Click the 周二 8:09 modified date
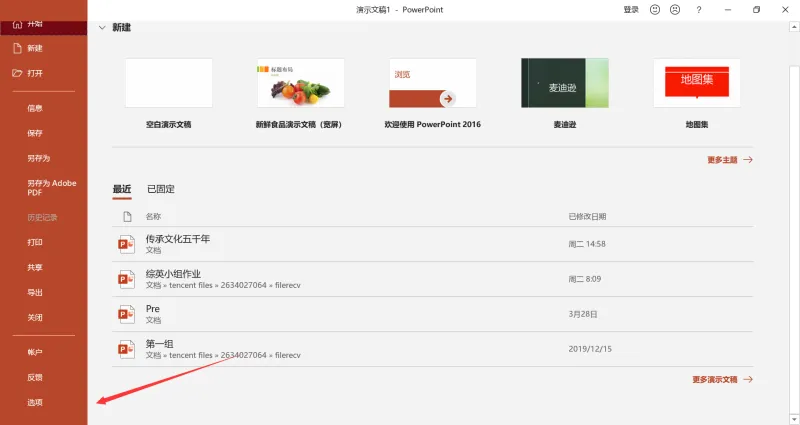The image size is (800, 425). point(585,279)
